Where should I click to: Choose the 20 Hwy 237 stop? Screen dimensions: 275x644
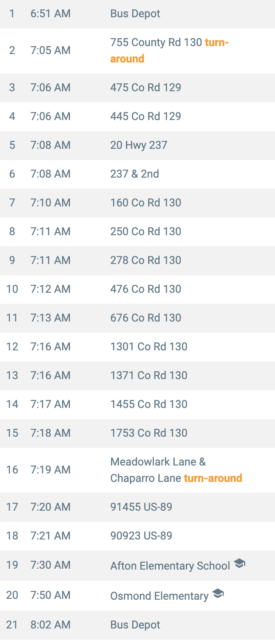[138, 145]
